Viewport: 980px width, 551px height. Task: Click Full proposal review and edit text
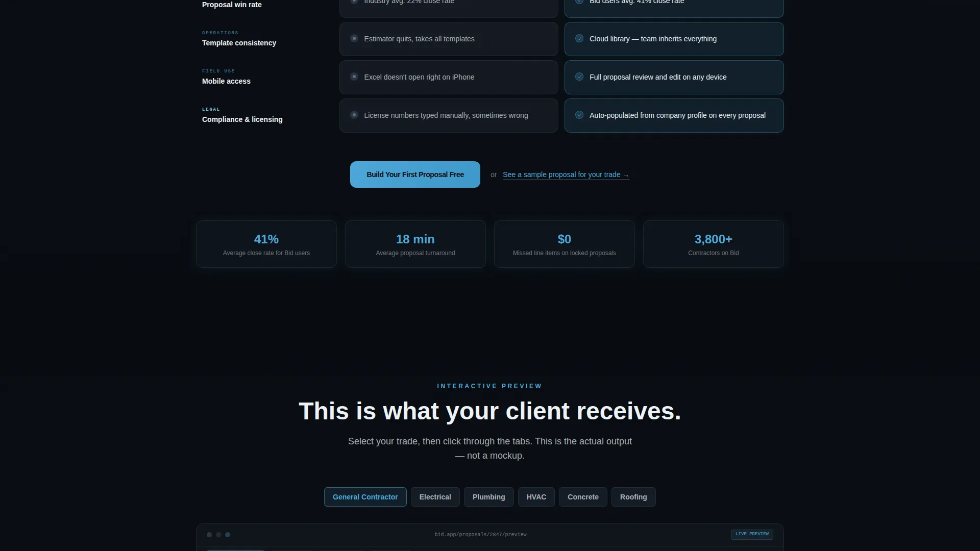pyautogui.click(x=658, y=77)
